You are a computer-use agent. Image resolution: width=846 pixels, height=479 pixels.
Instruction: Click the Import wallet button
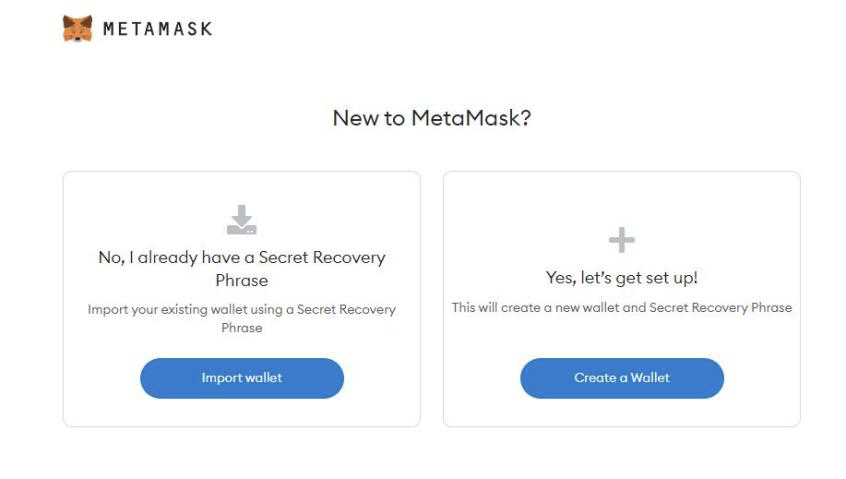[x=242, y=378]
